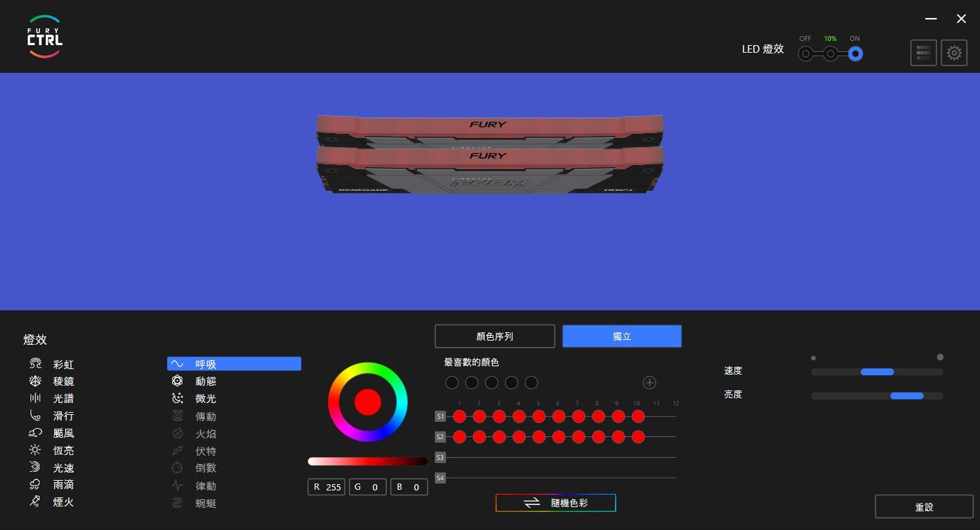Select the S3 empty slot label

point(440,458)
